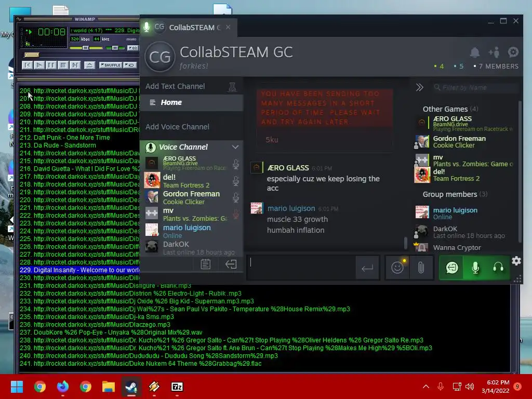Click invite friends to group icon
532x399 pixels.
coord(494,52)
